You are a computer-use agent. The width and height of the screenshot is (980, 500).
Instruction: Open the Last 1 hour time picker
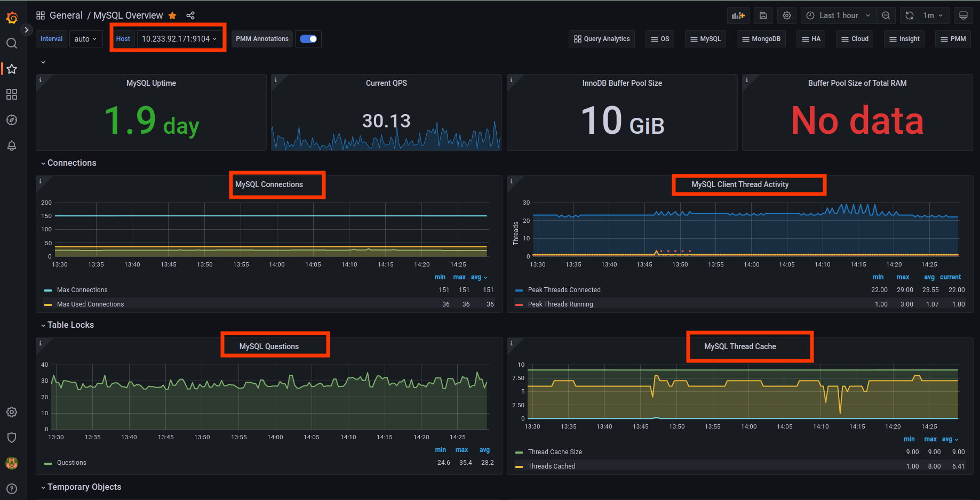point(838,15)
